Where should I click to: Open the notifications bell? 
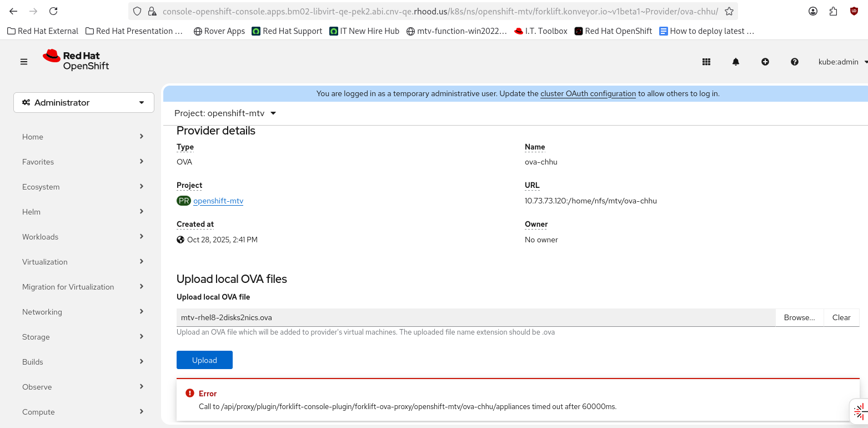pos(736,62)
